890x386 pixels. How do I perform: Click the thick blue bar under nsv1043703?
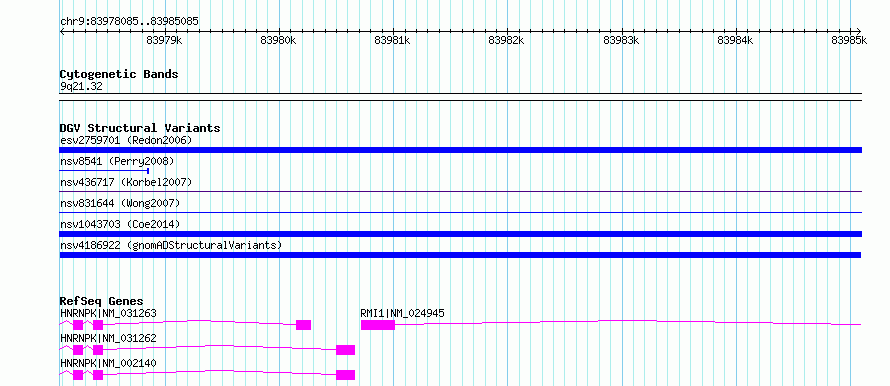[x=460, y=234]
